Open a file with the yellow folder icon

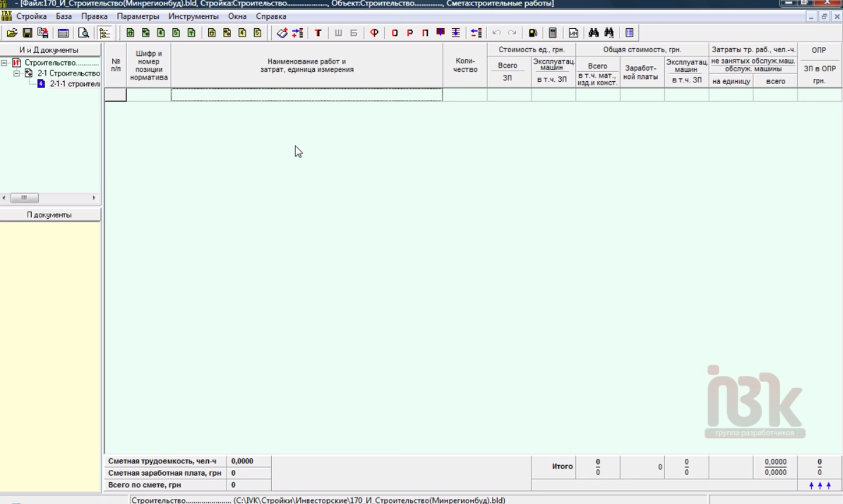[12, 33]
